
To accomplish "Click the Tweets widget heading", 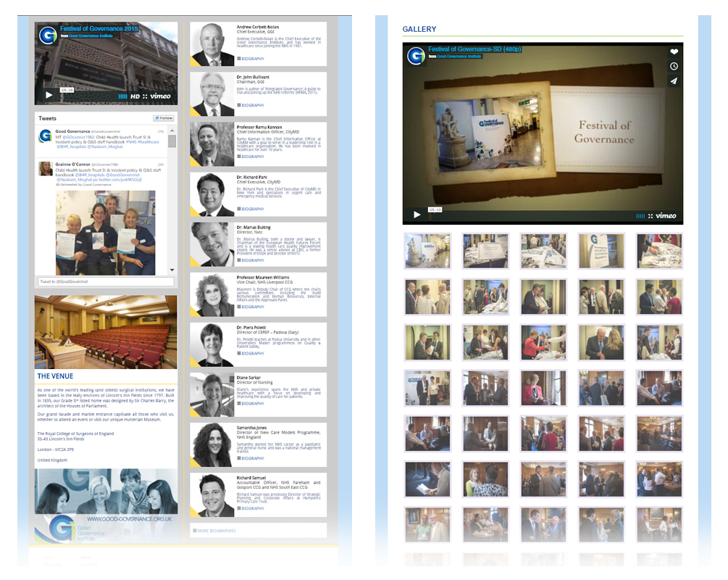I will (47, 118).
